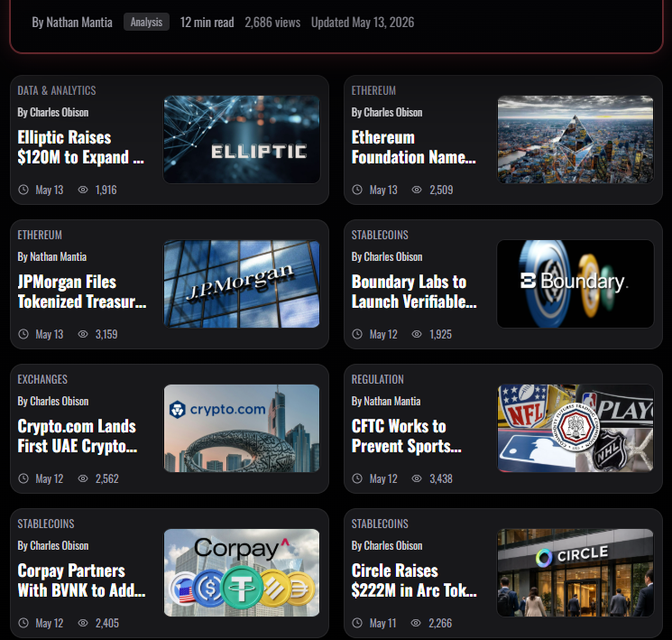
Task: Click By Charles Obison on Crypto.com card
Action: [x=53, y=401]
